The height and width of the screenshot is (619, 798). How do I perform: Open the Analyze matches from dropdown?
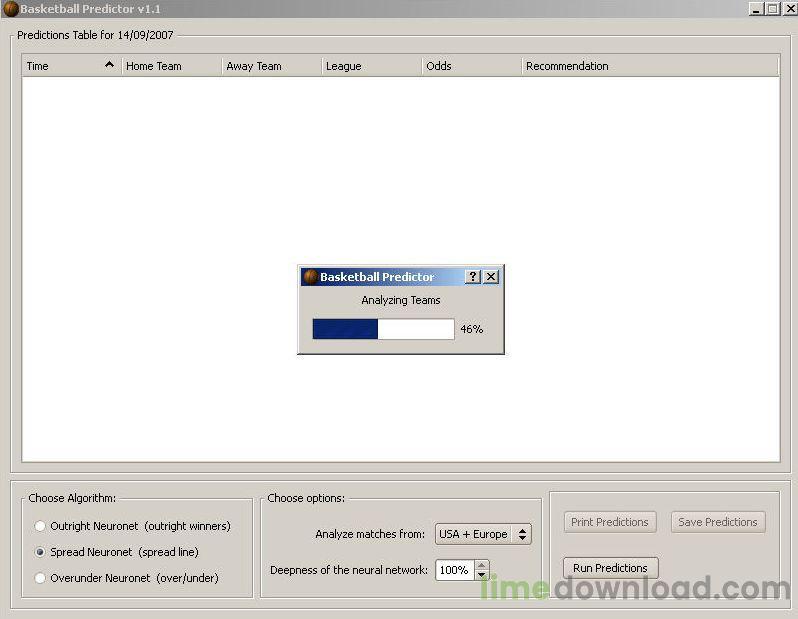(x=483, y=534)
